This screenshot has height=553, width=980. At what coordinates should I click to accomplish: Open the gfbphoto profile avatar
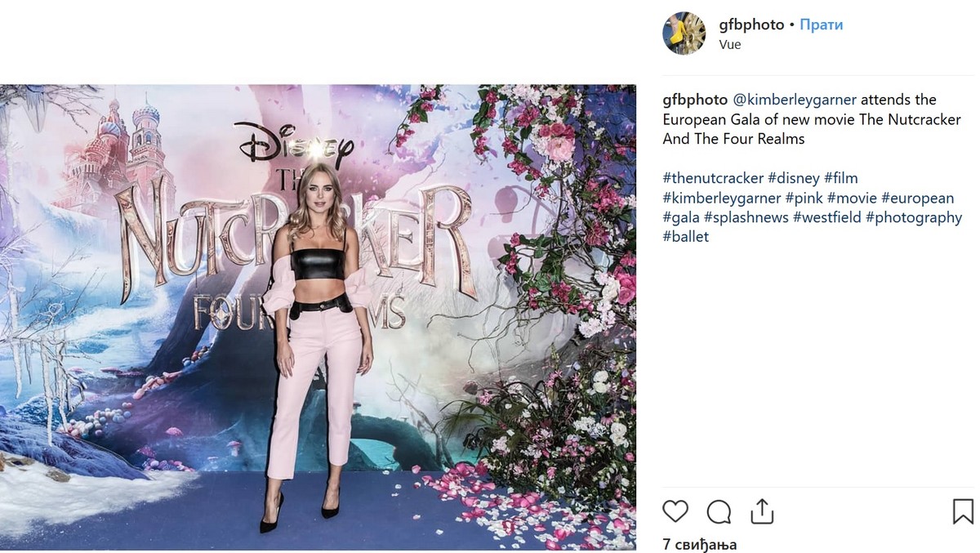click(x=684, y=33)
